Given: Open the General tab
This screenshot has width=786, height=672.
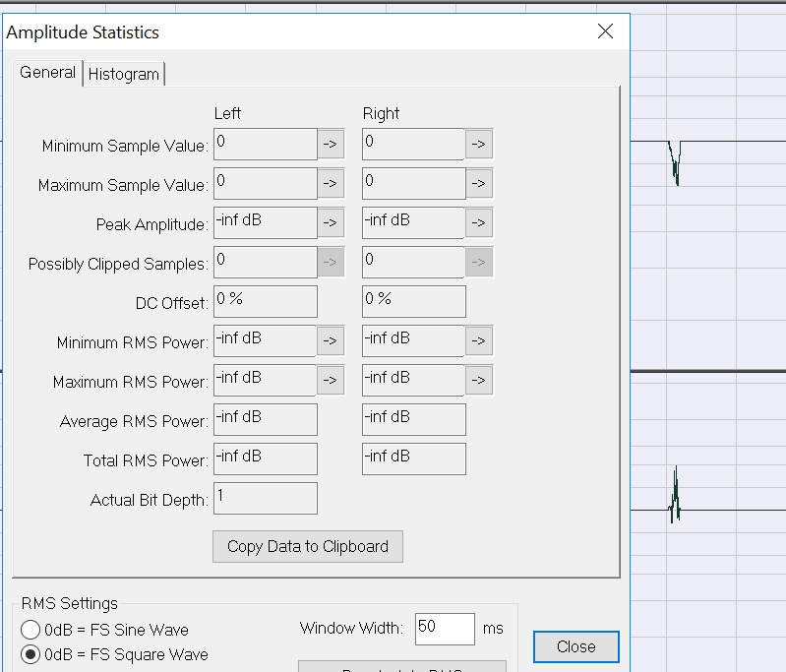Looking at the screenshot, I should [47, 73].
